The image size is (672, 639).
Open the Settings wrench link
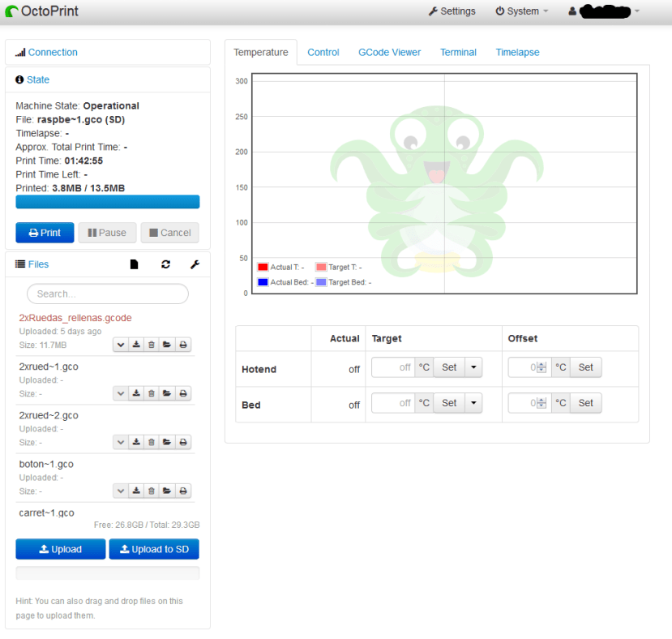(452, 11)
